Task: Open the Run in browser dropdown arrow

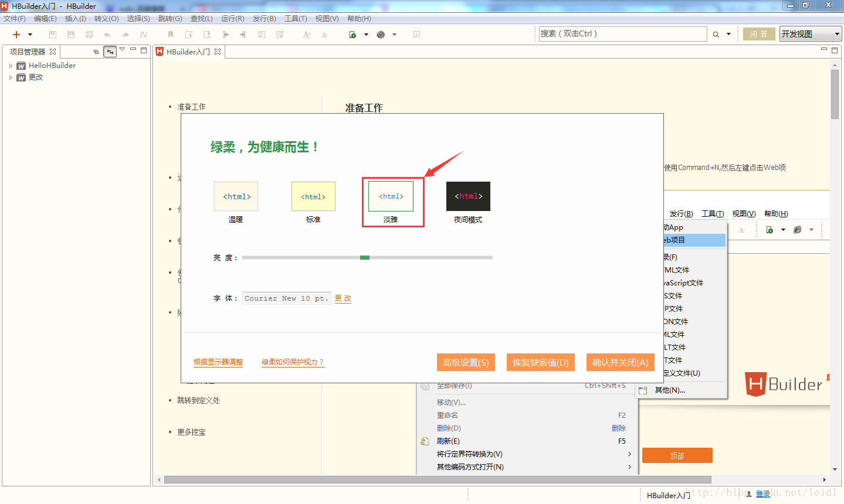Action: pyautogui.click(x=366, y=35)
